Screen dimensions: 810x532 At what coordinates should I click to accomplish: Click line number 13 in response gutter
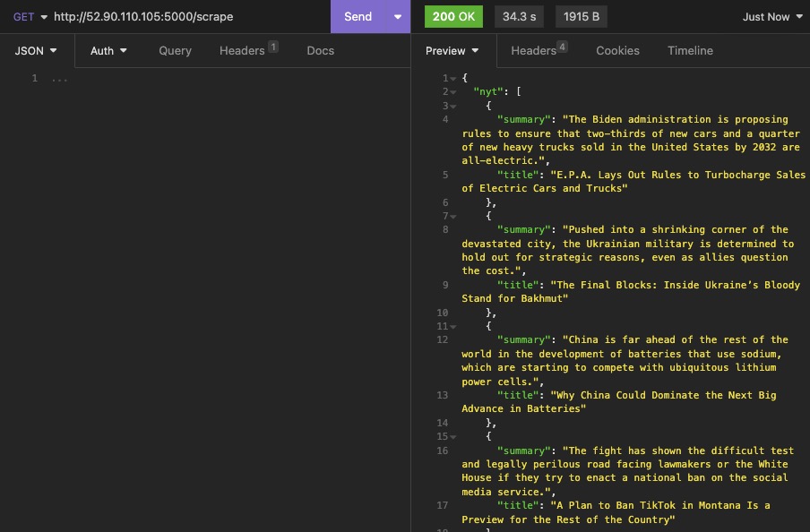pos(443,395)
